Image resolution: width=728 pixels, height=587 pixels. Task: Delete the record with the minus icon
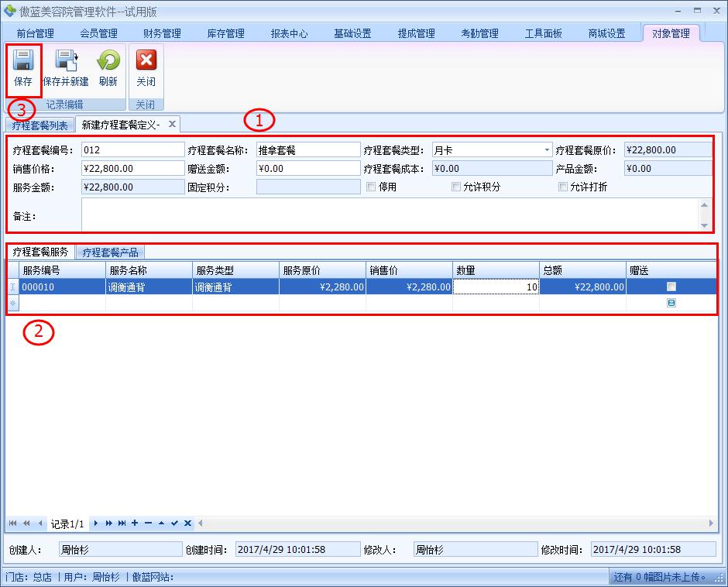click(148, 523)
